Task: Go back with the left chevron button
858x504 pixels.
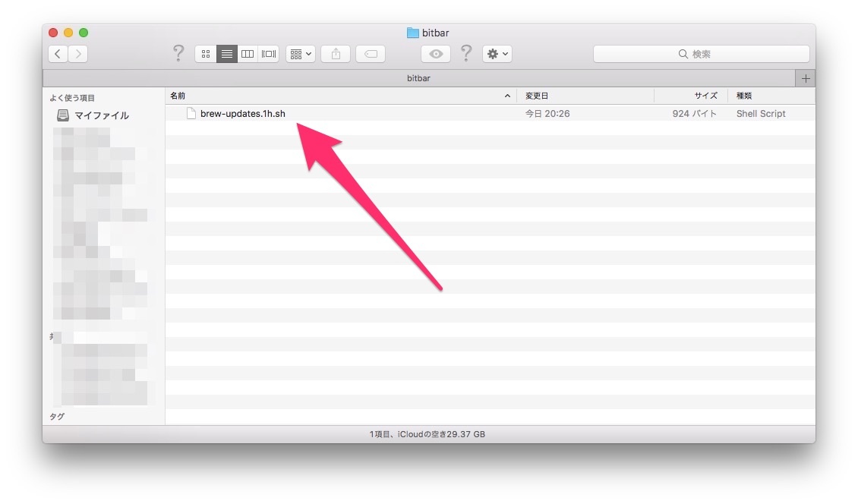Action: 58,54
